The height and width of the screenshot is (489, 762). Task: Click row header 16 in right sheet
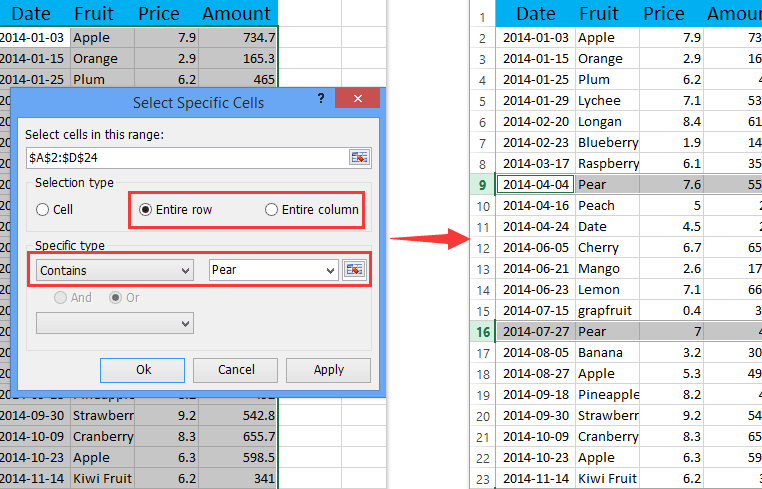pyautogui.click(x=482, y=332)
